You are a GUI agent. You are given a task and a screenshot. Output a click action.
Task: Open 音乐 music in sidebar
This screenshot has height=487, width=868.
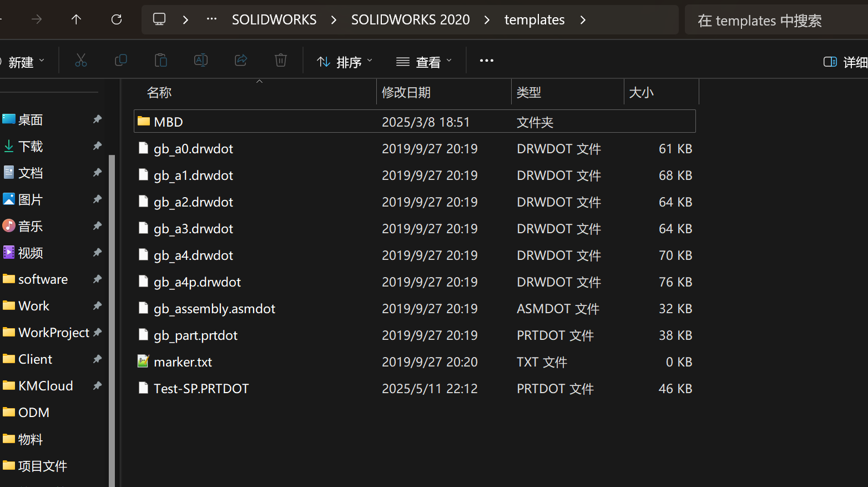(31, 226)
